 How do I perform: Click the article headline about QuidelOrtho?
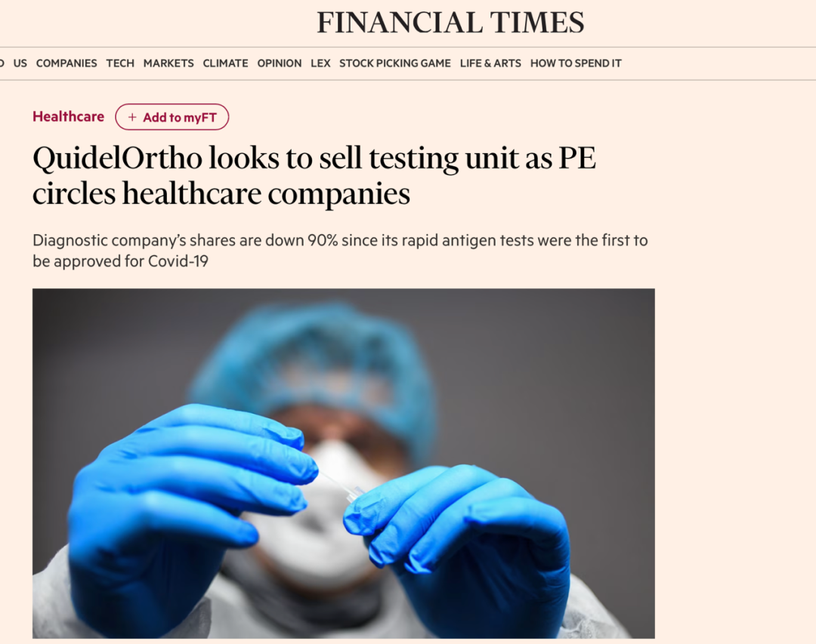pos(314,175)
